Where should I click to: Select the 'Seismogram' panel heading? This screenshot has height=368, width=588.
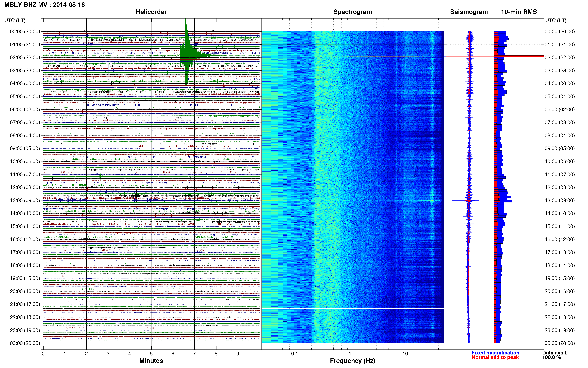469,12
